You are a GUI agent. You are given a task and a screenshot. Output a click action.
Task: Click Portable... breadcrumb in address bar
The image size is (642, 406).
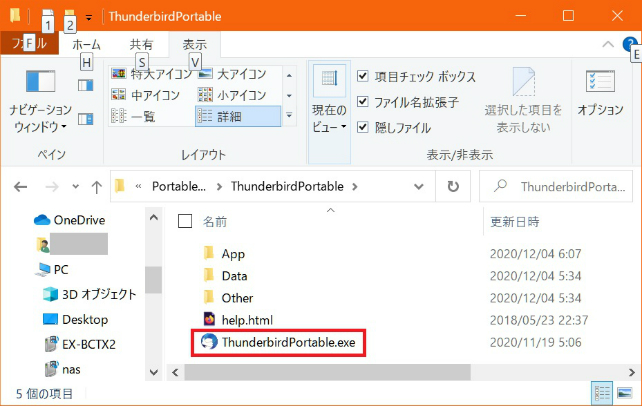coord(179,187)
